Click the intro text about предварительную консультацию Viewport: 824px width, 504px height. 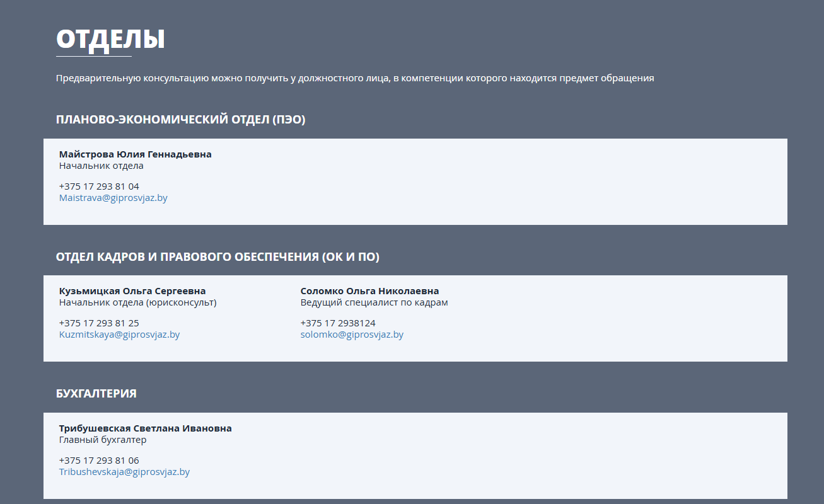(355, 78)
